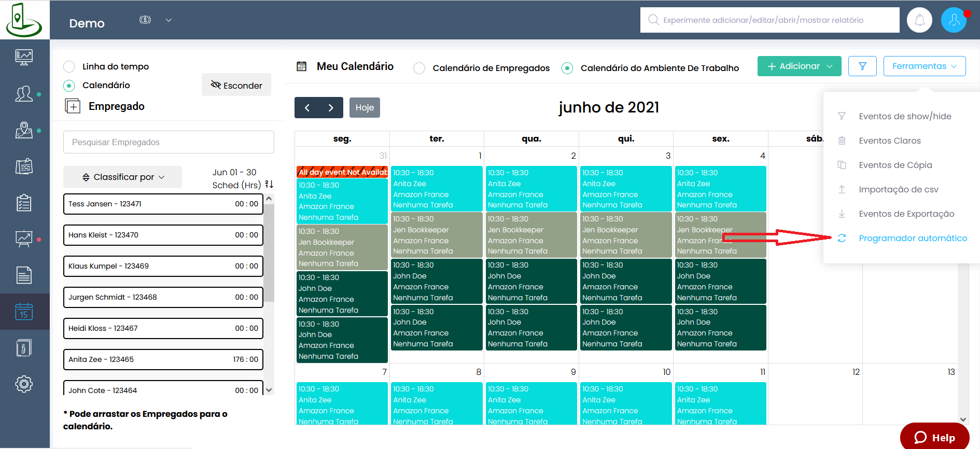
Task: Choose Programador automático
Action: pos(913,238)
